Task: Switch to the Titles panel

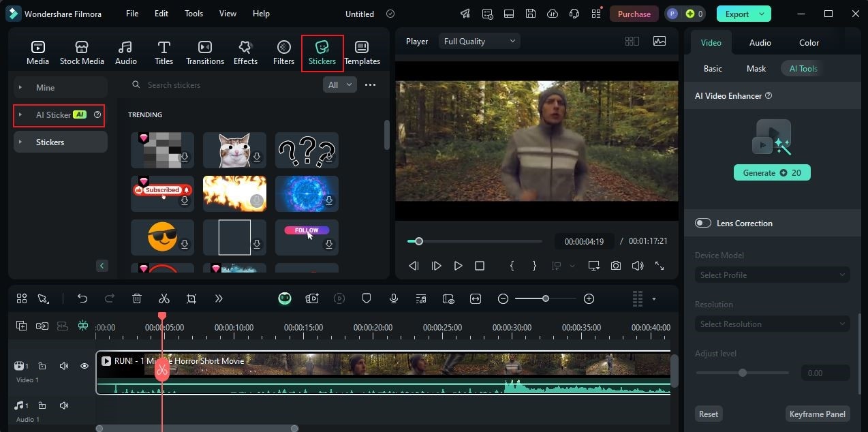Action: coord(164,52)
